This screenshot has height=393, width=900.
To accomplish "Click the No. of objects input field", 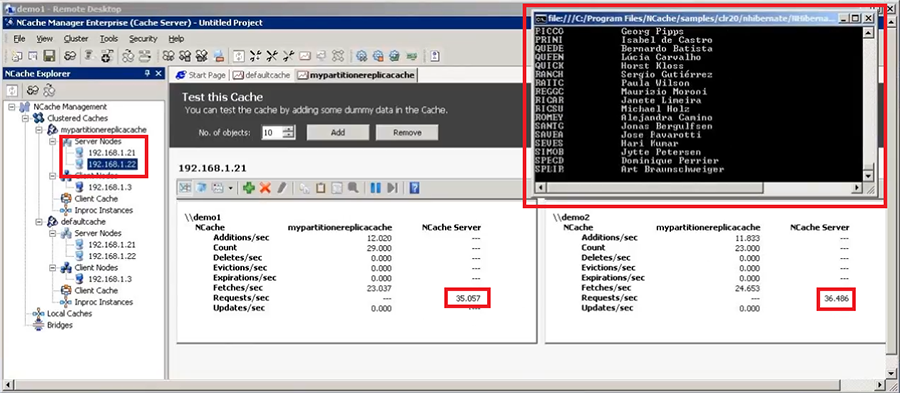I will 272,133.
